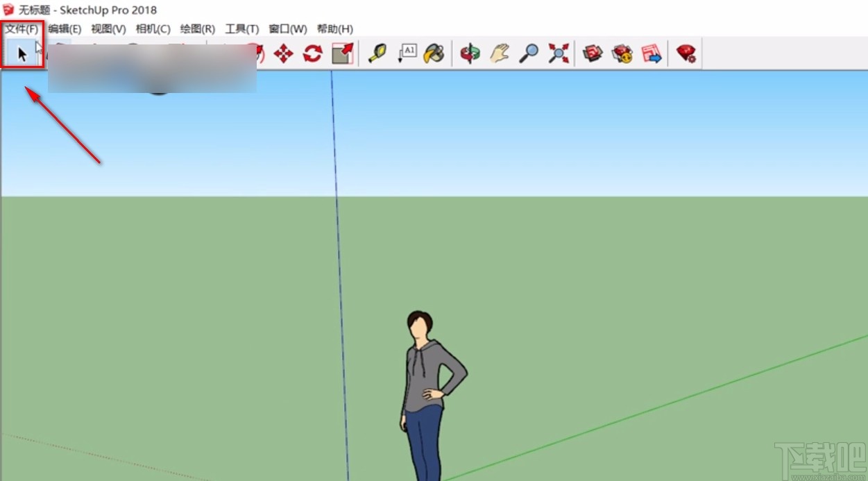
Task: Open the 文件(F) menu
Action: coord(21,29)
